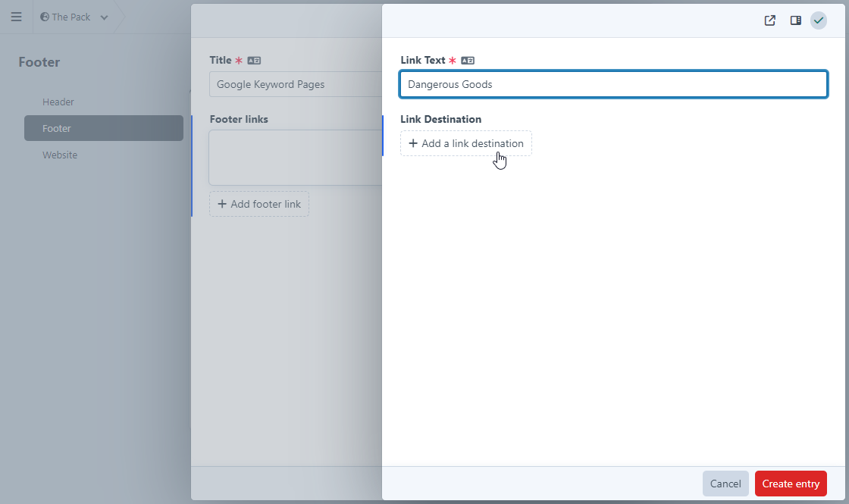Open Website in the sidebar
This screenshot has width=849, height=504.
(60, 155)
